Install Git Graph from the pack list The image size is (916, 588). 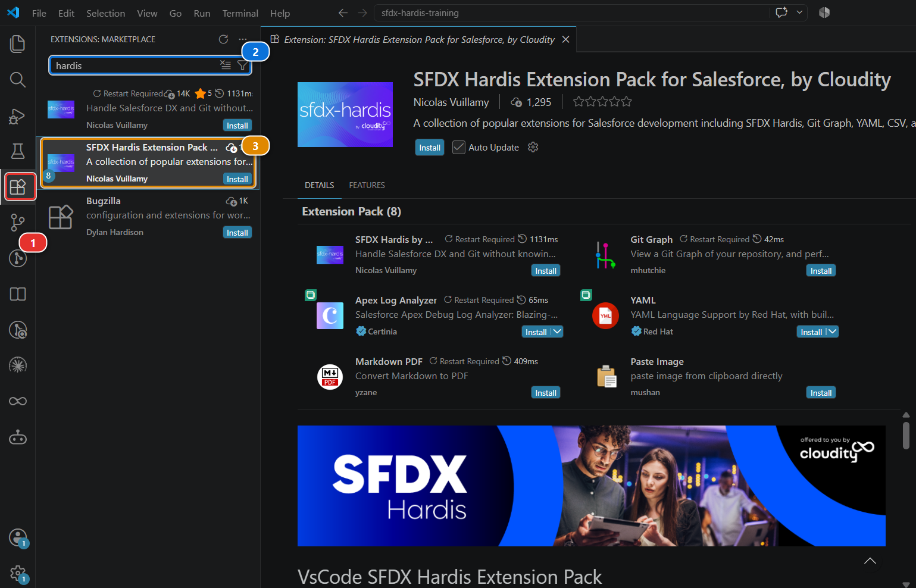pos(821,271)
